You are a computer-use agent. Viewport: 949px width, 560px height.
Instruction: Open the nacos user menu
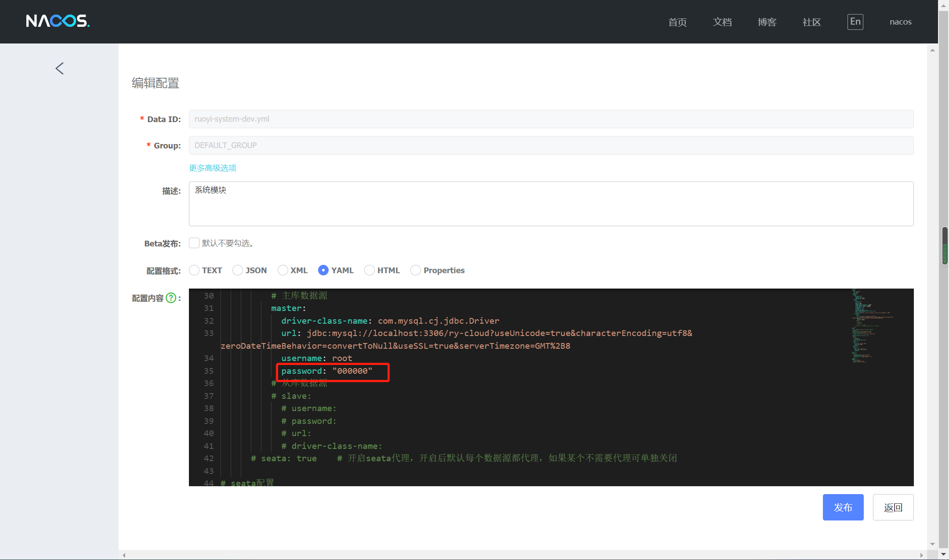tap(900, 22)
